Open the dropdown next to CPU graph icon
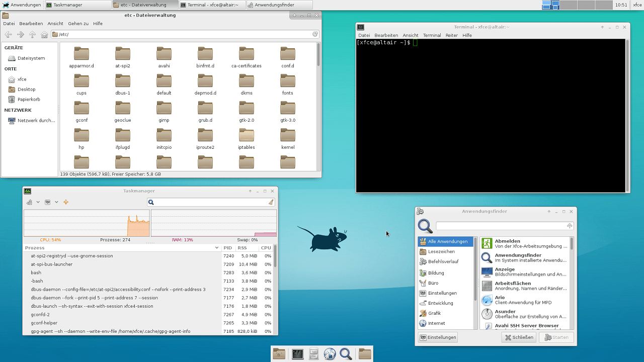 (x=38, y=202)
